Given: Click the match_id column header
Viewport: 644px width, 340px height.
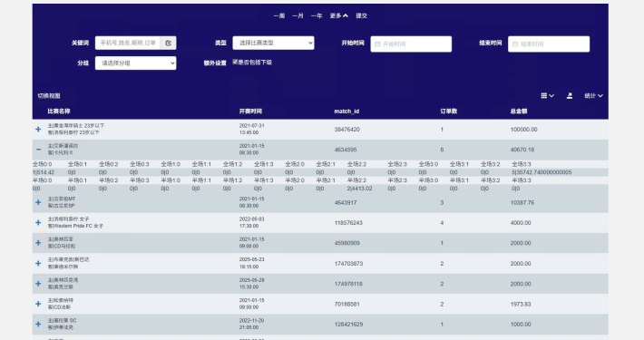Looking at the screenshot, I should click(346, 112).
